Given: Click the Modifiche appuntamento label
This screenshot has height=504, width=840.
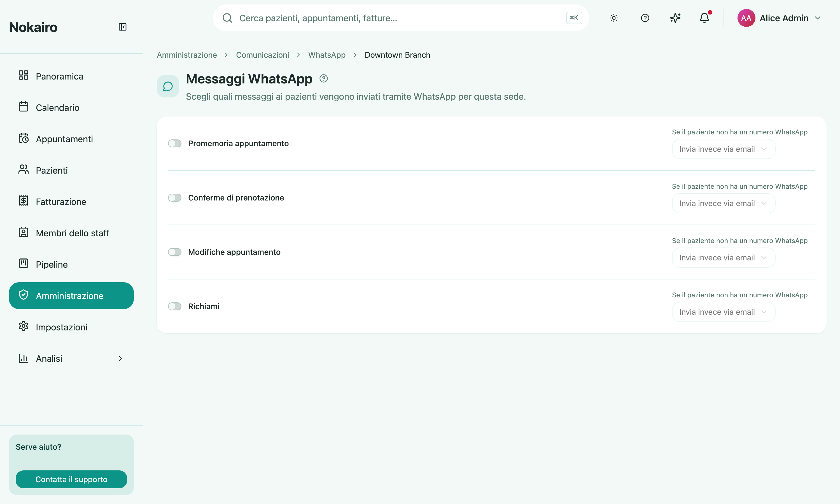Looking at the screenshot, I should [x=234, y=252].
